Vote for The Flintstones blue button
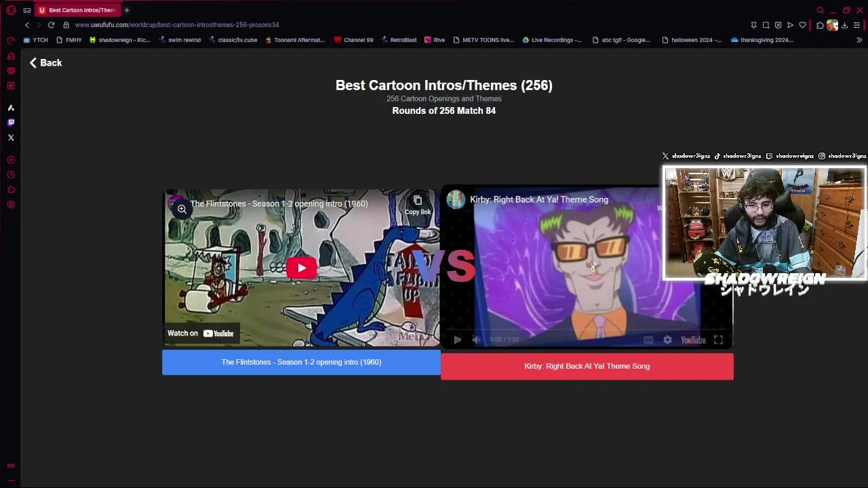The width and height of the screenshot is (868, 488). (x=301, y=362)
